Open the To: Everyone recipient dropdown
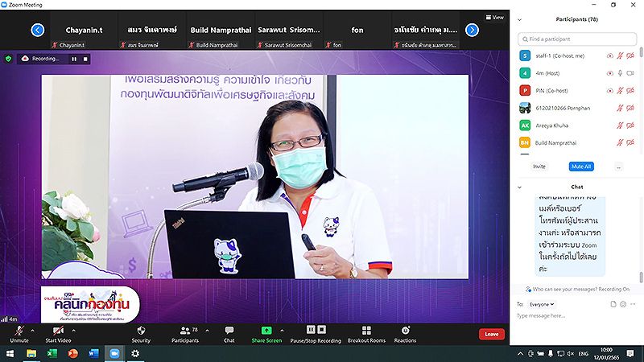Image resolution: width=644 pixels, height=362 pixels. tap(542, 304)
